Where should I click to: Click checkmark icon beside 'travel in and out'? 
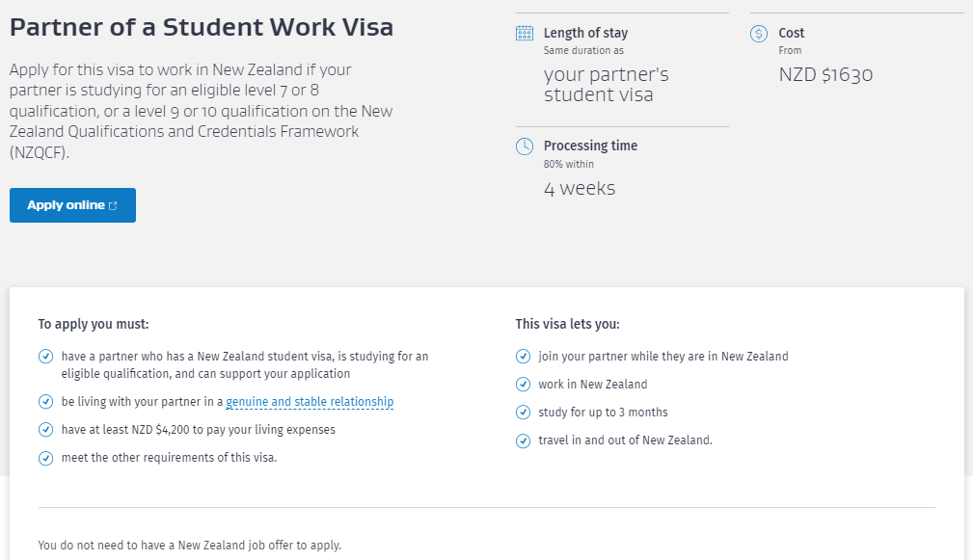523,440
